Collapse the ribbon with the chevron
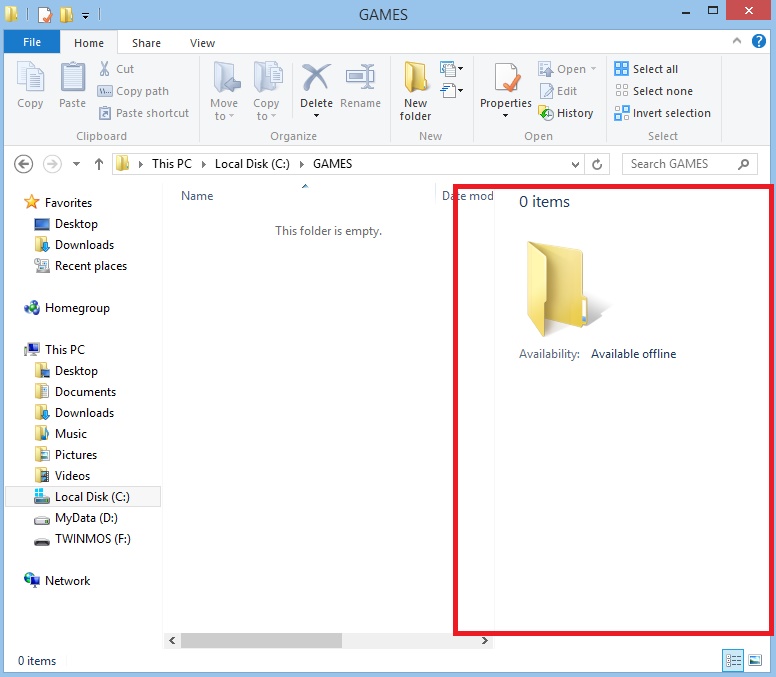This screenshot has height=677, width=776. point(737,41)
